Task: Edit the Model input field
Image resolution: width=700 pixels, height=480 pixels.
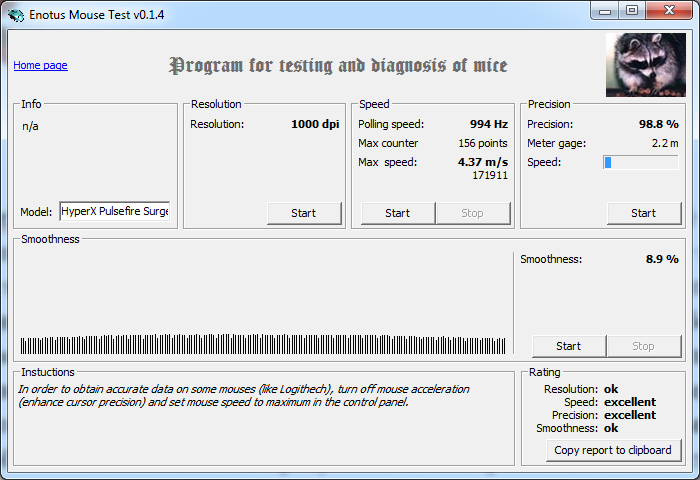Action: pos(115,211)
